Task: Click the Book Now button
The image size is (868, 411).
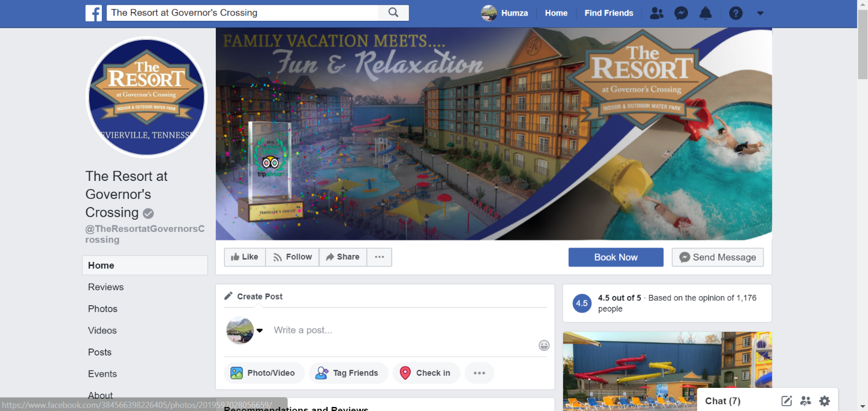Action: point(616,257)
